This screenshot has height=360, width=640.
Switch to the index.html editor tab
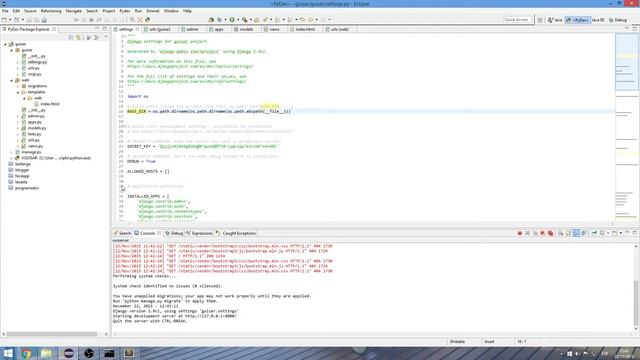coord(305,29)
